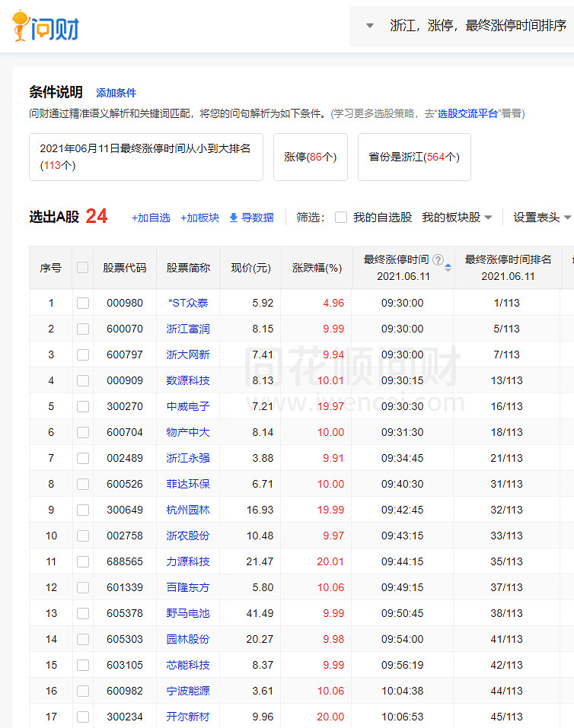Open stock 中威电子 link
Screen dimensions: 574x728
188,407
